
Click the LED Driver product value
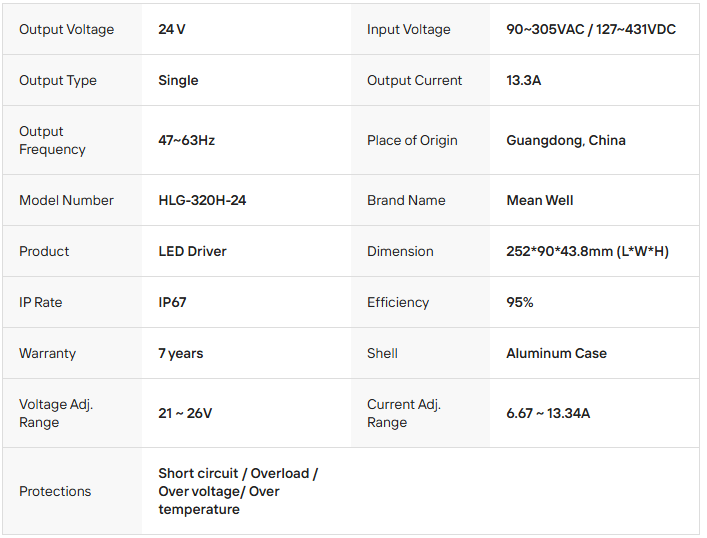point(192,251)
